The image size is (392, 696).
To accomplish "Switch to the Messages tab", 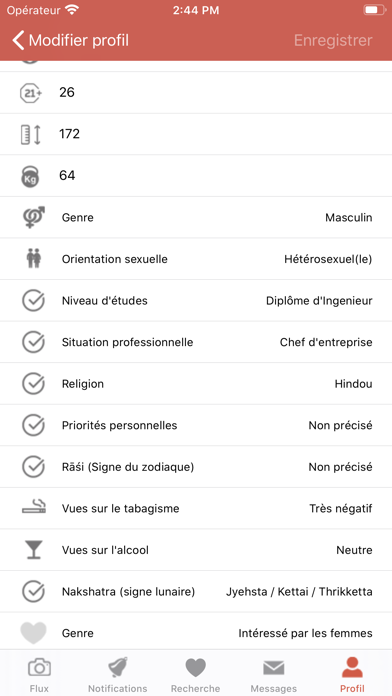I will 273,675.
